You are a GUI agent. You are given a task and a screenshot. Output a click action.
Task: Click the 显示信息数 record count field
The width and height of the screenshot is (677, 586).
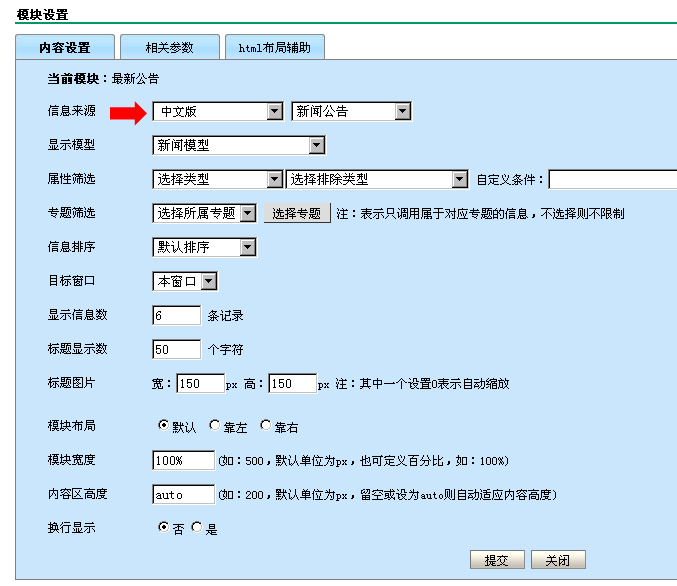pos(177,315)
